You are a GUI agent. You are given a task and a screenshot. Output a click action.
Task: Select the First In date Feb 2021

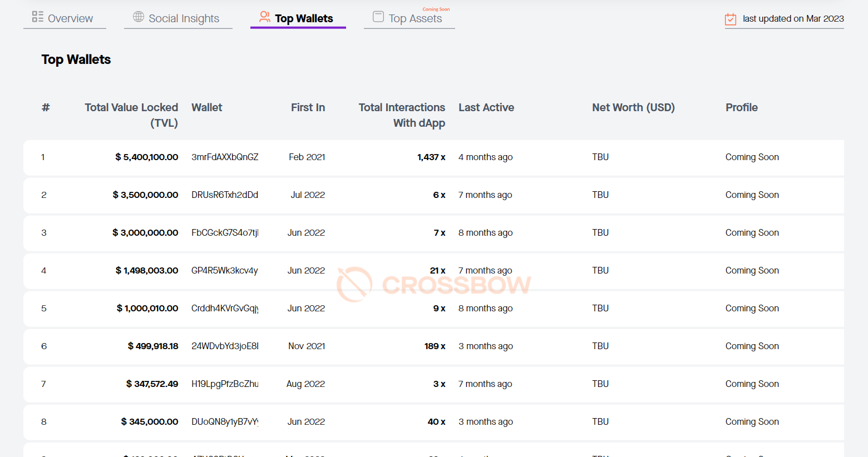pos(307,157)
